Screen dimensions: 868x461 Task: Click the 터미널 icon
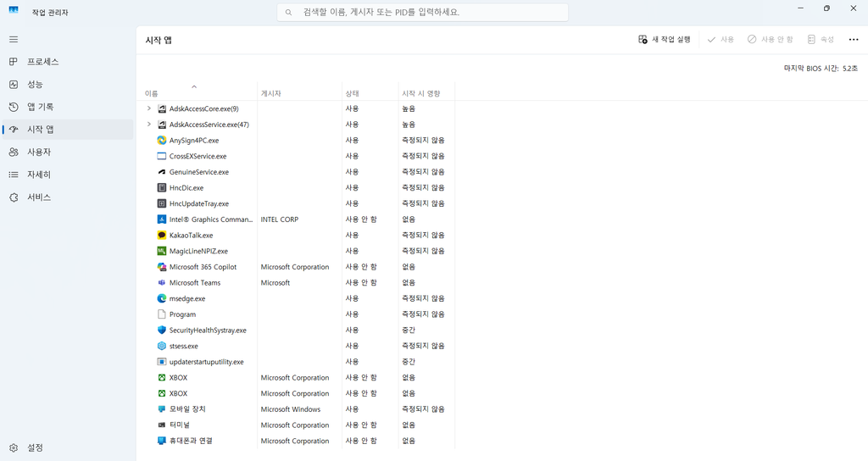162,425
